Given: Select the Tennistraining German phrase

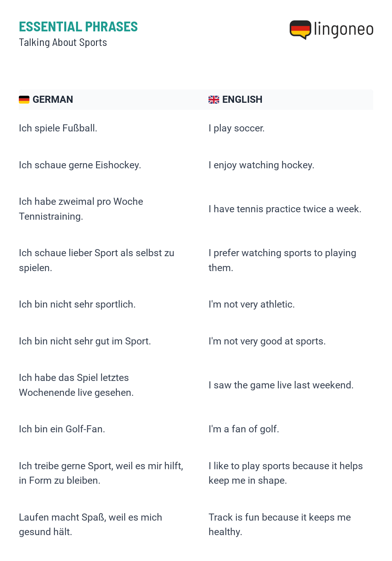Looking at the screenshot, I should [81, 209].
